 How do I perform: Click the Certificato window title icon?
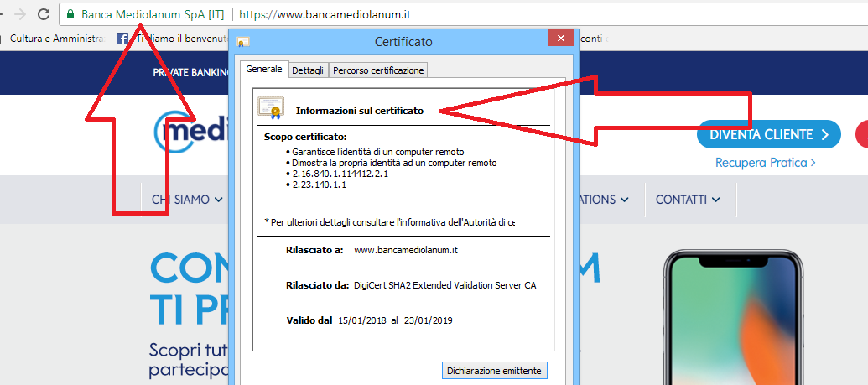[x=243, y=42]
